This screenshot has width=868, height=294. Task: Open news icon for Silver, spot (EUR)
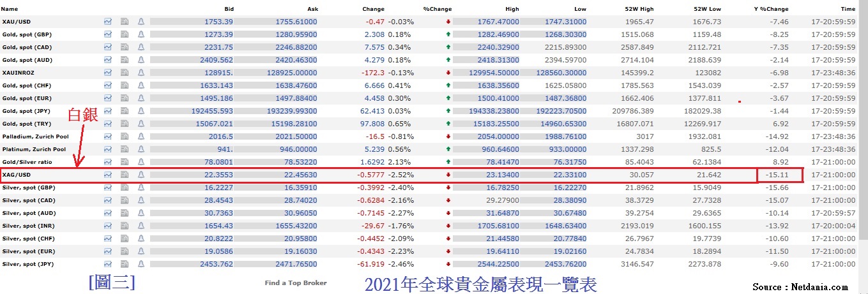(125, 251)
